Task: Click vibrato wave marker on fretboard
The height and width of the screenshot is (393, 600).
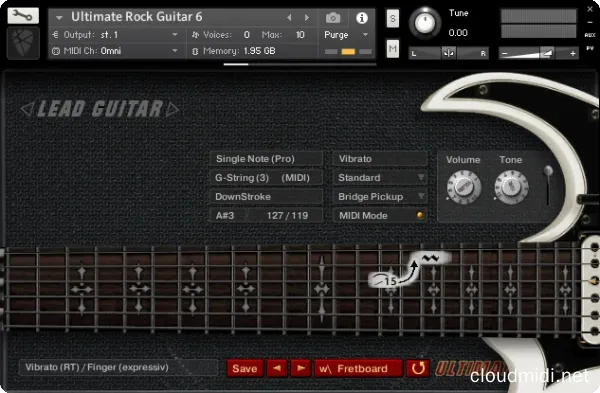Action: [x=431, y=258]
